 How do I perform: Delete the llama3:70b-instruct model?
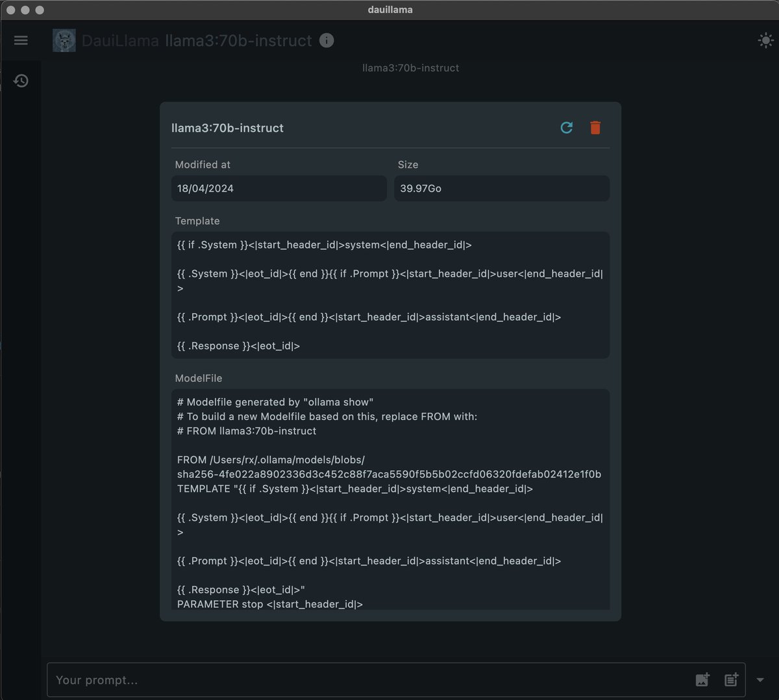pyautogui.click(x=595, y=127)
